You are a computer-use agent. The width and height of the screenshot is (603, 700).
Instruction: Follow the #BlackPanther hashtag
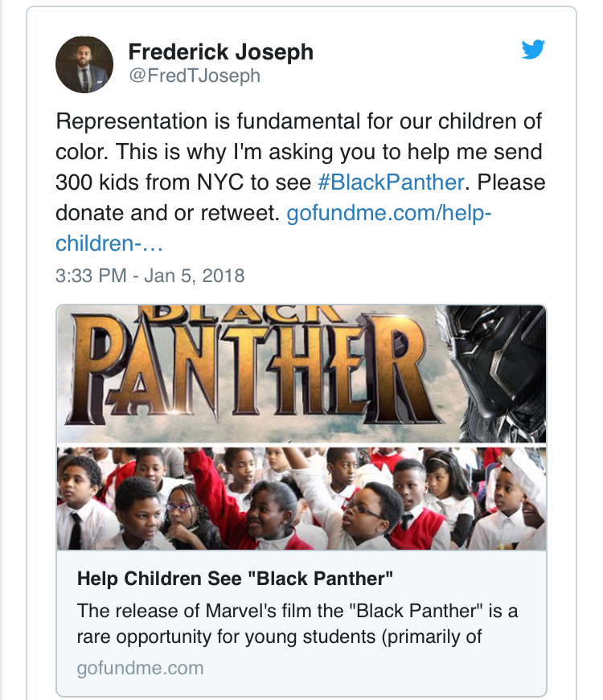click(391, 182)
